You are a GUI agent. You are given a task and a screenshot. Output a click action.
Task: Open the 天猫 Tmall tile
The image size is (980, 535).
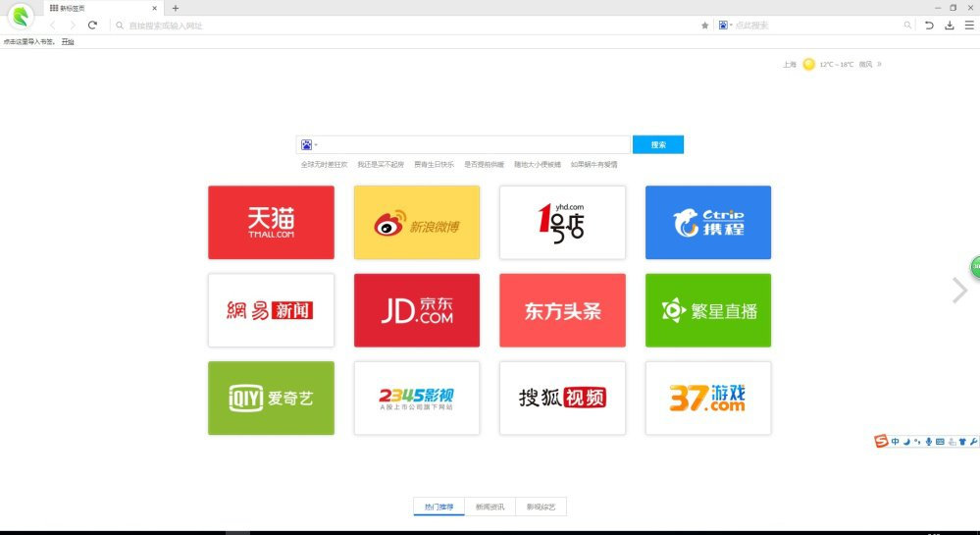272,222
